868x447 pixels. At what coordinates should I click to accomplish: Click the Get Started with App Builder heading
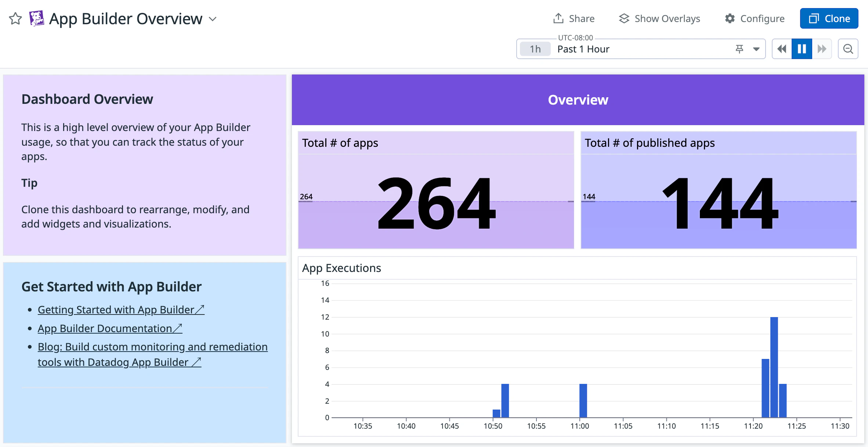click(111, 287)
